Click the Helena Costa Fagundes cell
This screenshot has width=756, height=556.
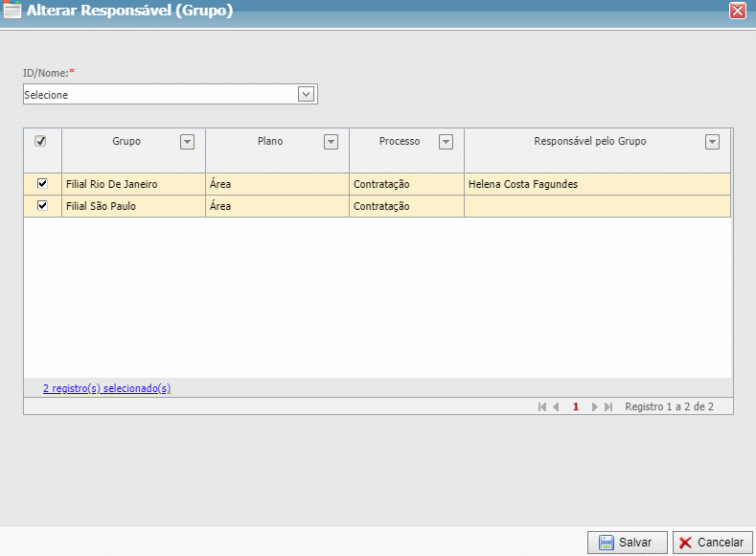point(523,184)
